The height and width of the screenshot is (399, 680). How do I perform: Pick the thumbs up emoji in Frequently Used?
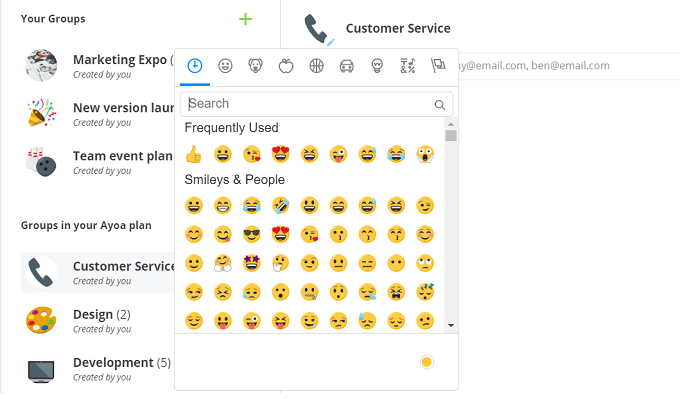[x=193, y=154]
